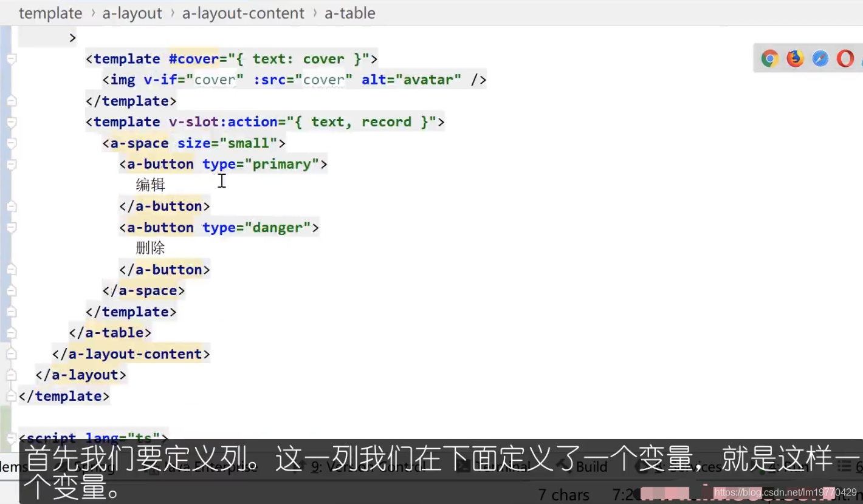Fold at the closing a-space tag marker
This screenshot has width=863, height=504.
[x=11, y=291]
